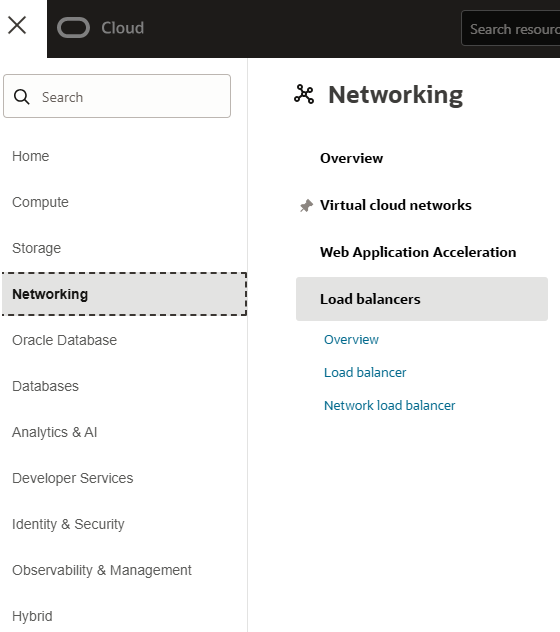Click the Networking node icon beside heading

[x=304, y=94]
